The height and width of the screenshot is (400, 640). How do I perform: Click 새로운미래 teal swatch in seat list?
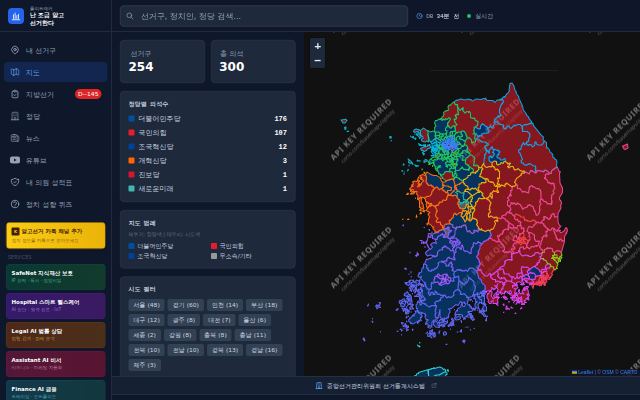pos(131,189)
